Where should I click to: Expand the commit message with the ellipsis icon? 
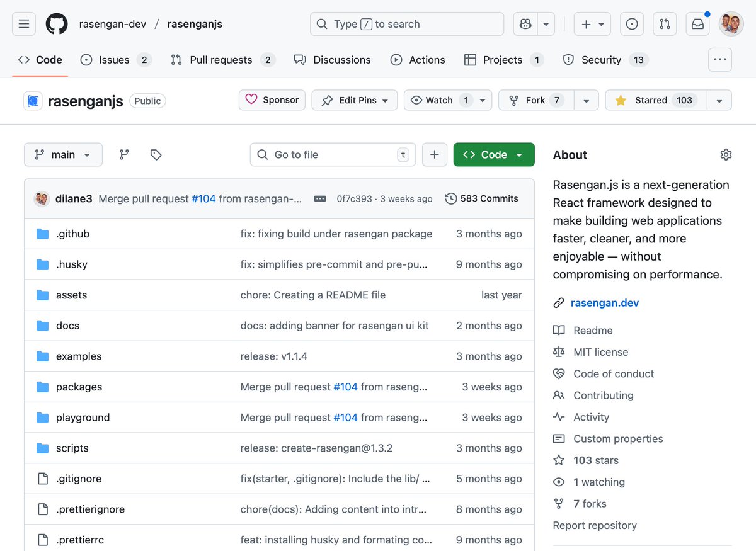coord(320,198)
